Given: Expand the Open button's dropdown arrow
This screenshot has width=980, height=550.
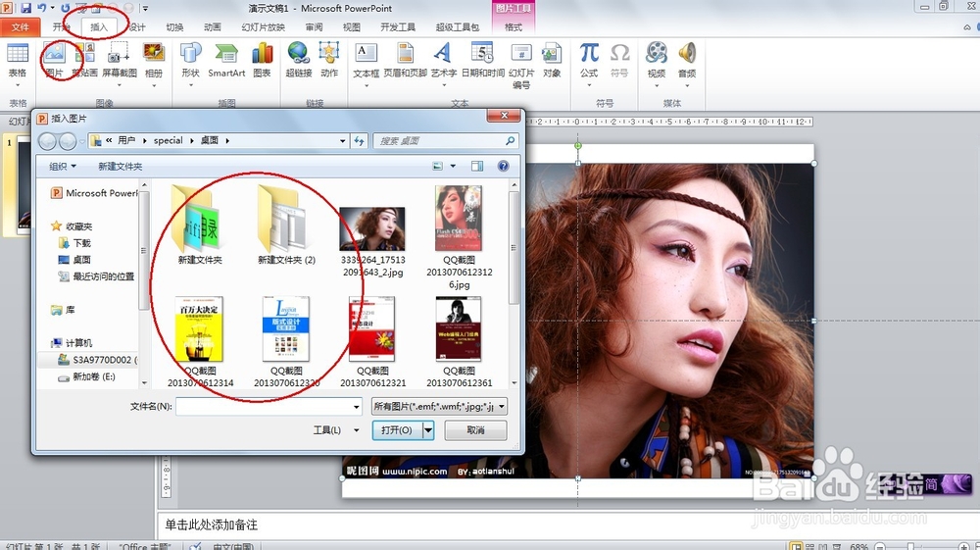Looking at the screenshot, I should pyautogui.click(x=428, y=430).
